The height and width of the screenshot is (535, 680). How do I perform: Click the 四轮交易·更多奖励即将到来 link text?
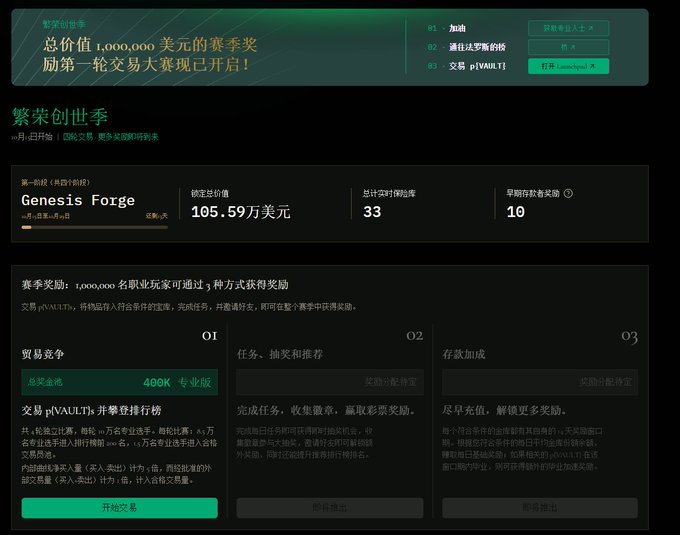111,137
